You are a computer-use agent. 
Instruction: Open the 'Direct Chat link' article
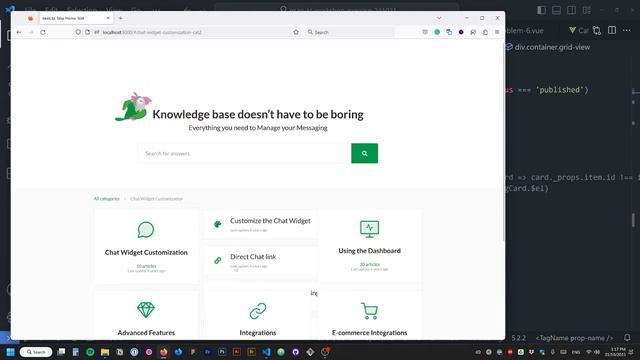tap(253, 257)
